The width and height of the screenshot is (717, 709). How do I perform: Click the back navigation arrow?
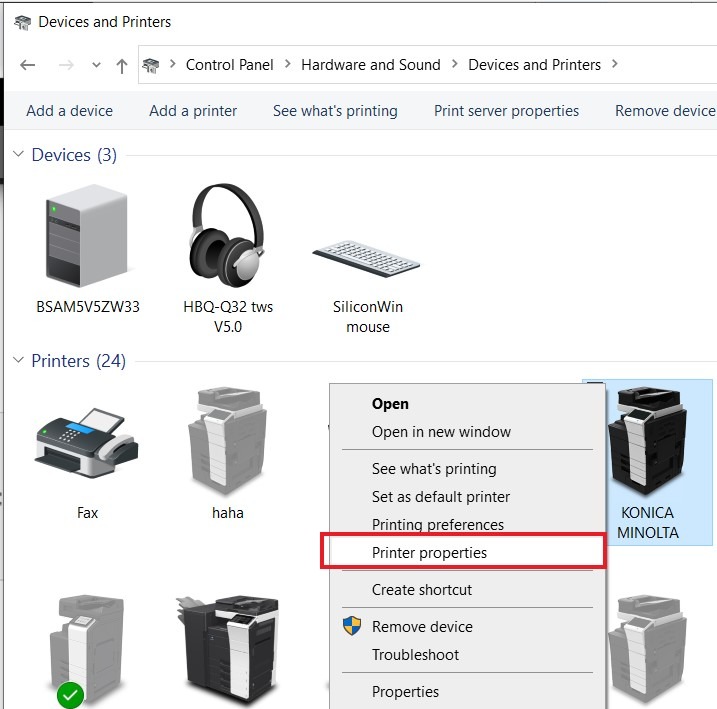point(28,65)
